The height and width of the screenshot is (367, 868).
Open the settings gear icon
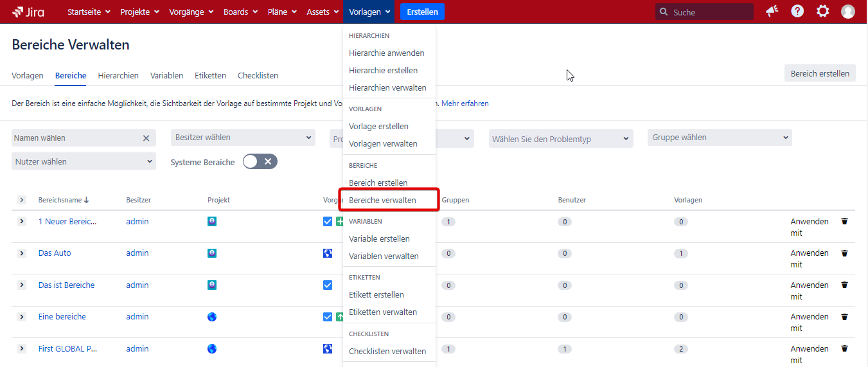click(x=822, y=12)
